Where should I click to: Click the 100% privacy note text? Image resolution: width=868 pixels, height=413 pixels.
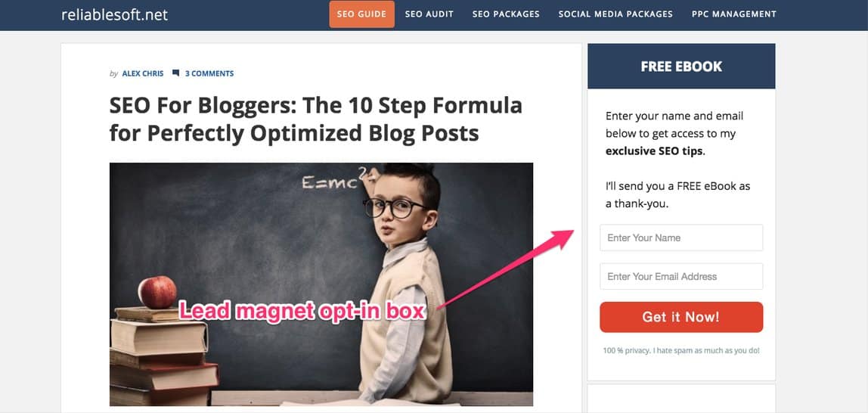[681, 350]
